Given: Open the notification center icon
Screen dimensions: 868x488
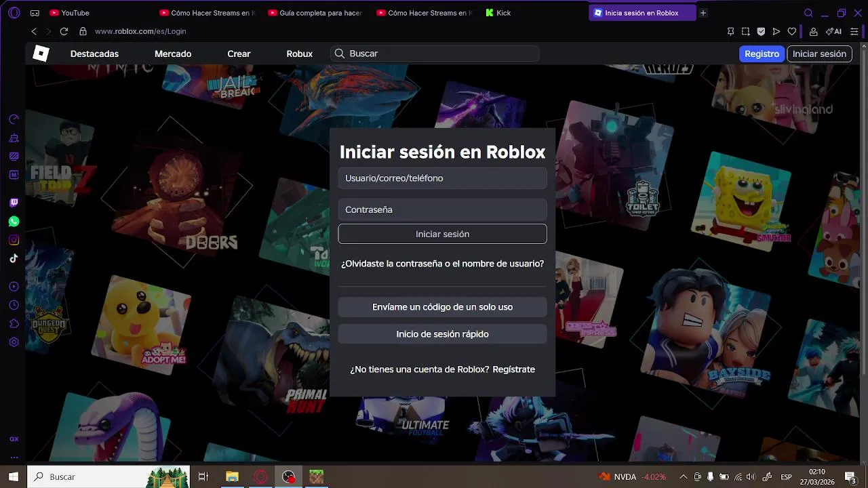Looking at the screenshot, I should [x=850, y=476].
